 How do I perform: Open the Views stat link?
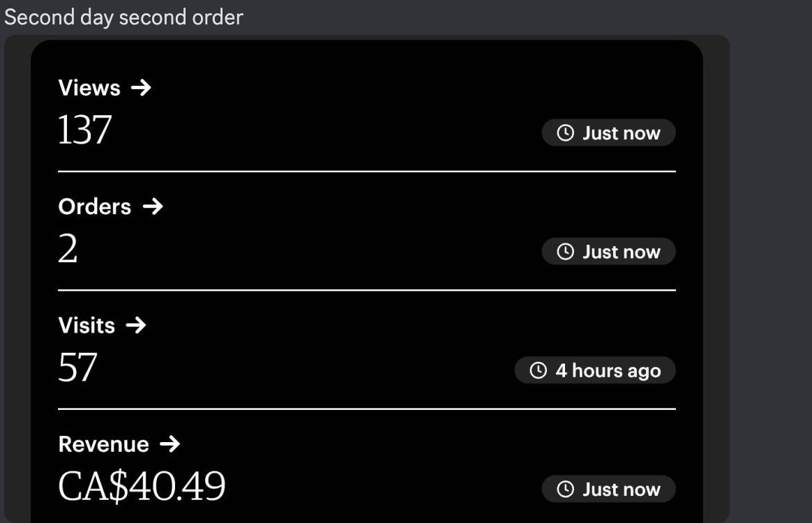pyautogui.click(x=89, y=88)
